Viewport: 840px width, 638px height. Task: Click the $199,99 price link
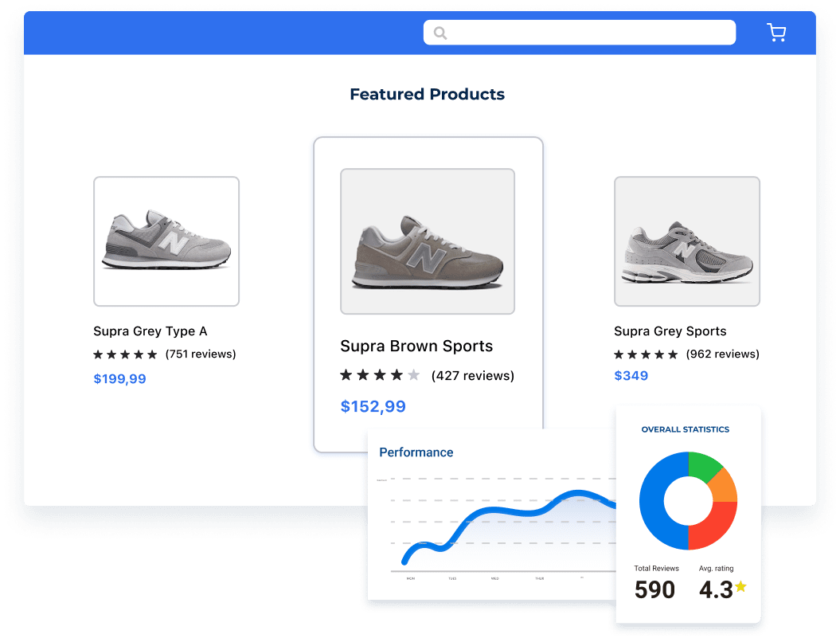click(x=119, y=378)
